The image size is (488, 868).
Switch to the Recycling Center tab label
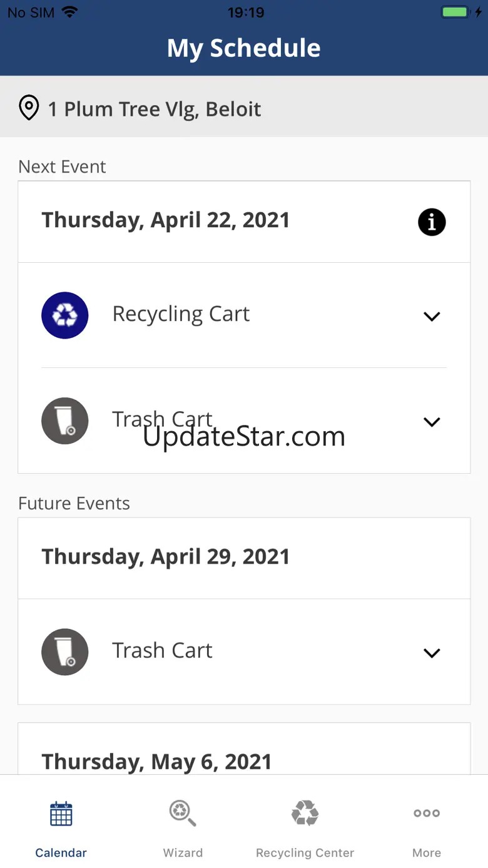[305, 853]
